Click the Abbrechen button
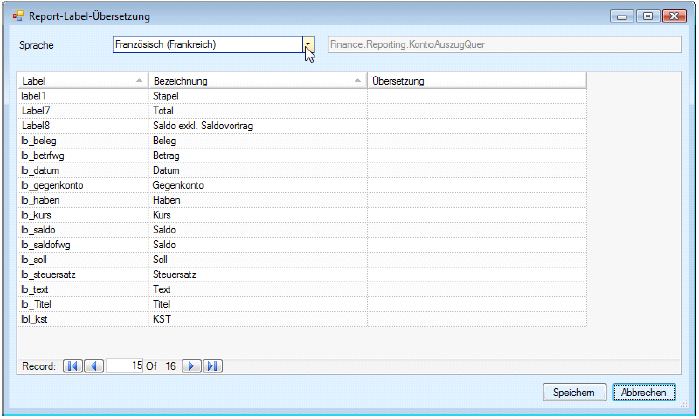The height and width of the screenshot is (419, 699). click(644, 392)
